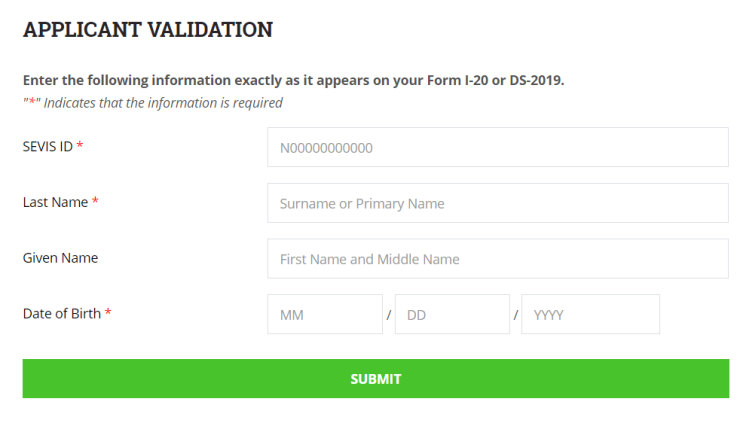Screen dimensions: 743x423
Task: Select the Given Name text box
Action: pyautogui.click(x=498, y=258)
